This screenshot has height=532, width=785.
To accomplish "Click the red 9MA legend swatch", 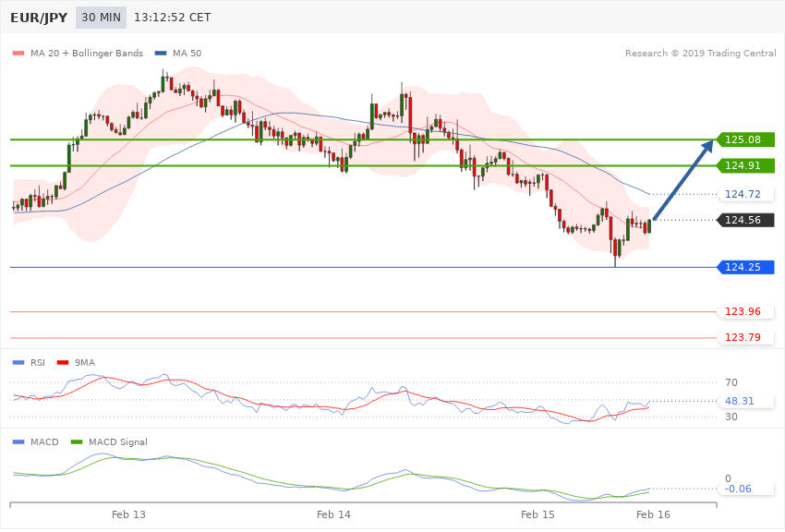I will point(63,363).
